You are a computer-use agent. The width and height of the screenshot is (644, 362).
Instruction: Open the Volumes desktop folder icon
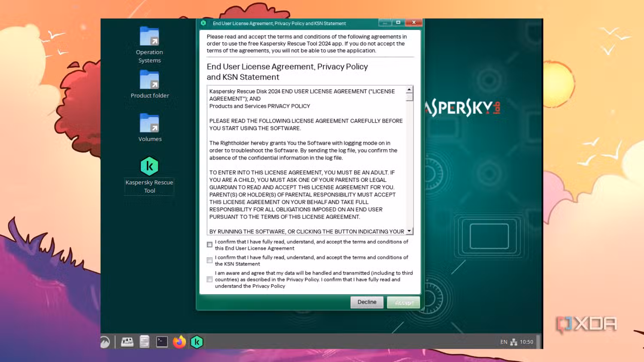(149, 127)
